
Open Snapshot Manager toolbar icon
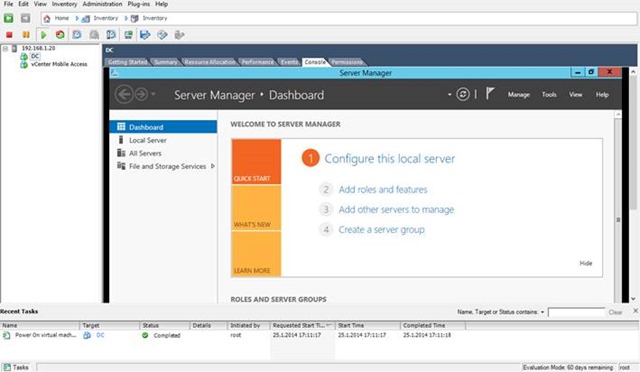click(111, 35)
